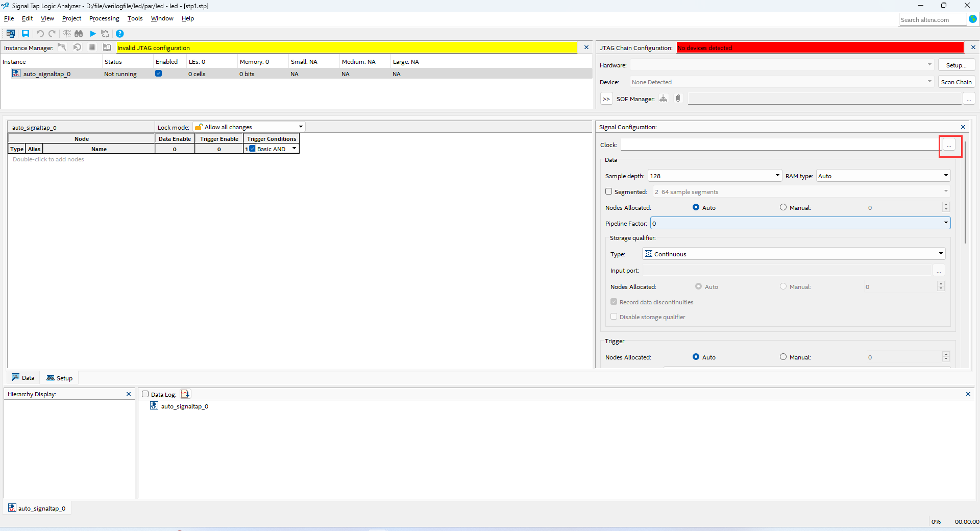Click Stop Analysis square in Instance Manager
This screenshot has height=531, width=980.
(x=92, y=47)
